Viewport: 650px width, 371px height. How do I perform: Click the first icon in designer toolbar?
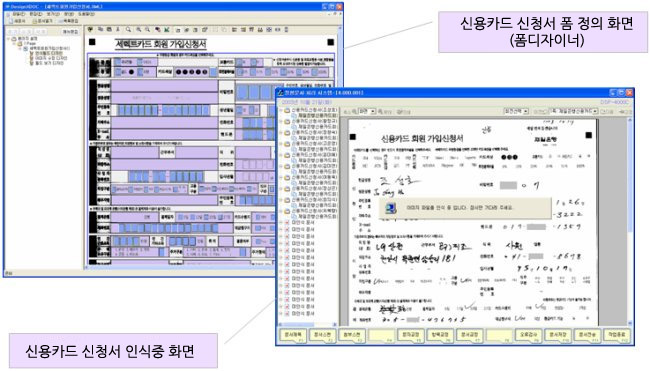pos(90,30)
